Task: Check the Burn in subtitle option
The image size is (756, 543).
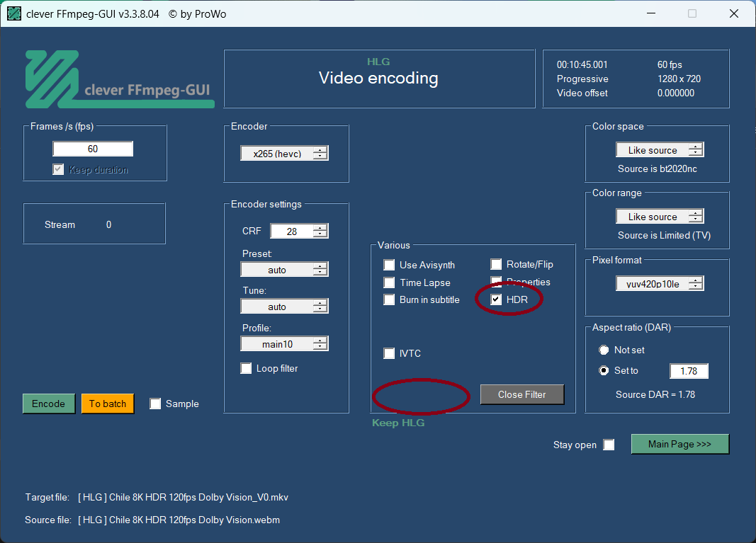Action: 389,299
